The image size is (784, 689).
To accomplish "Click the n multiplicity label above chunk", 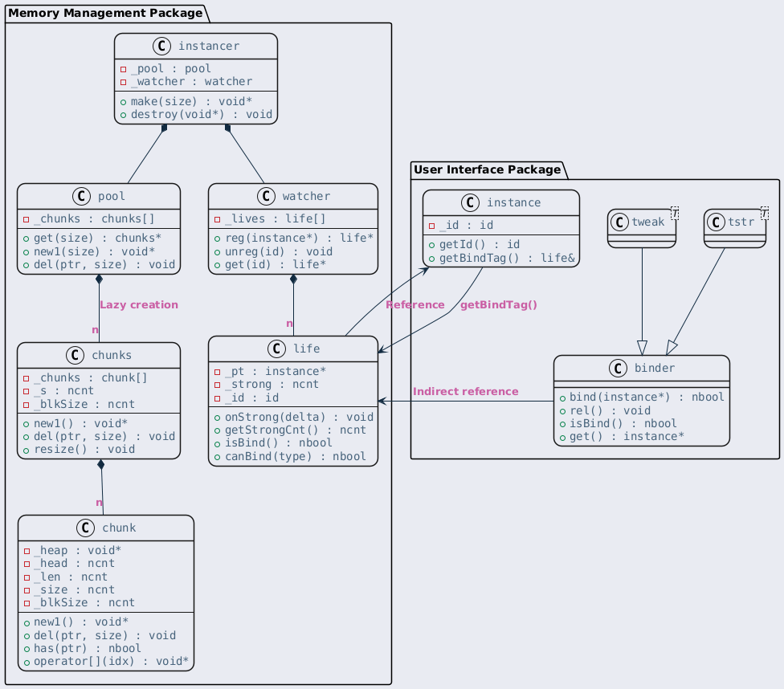I will coord(99,502).
